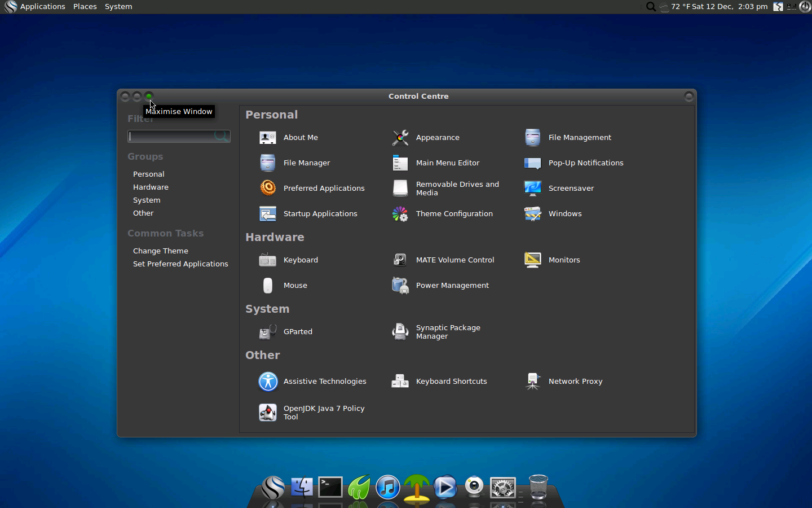
Task: Click the Power Management icon
Action: (400, 286)
